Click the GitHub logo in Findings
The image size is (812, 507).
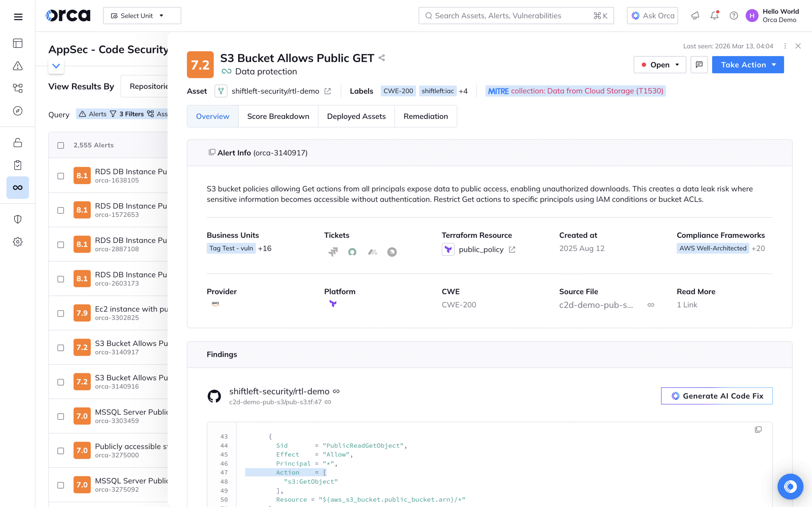[214, 396]
